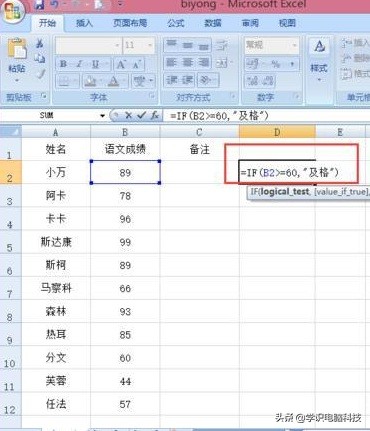Click the Paste (粘贴) clipboard icon

17,49
